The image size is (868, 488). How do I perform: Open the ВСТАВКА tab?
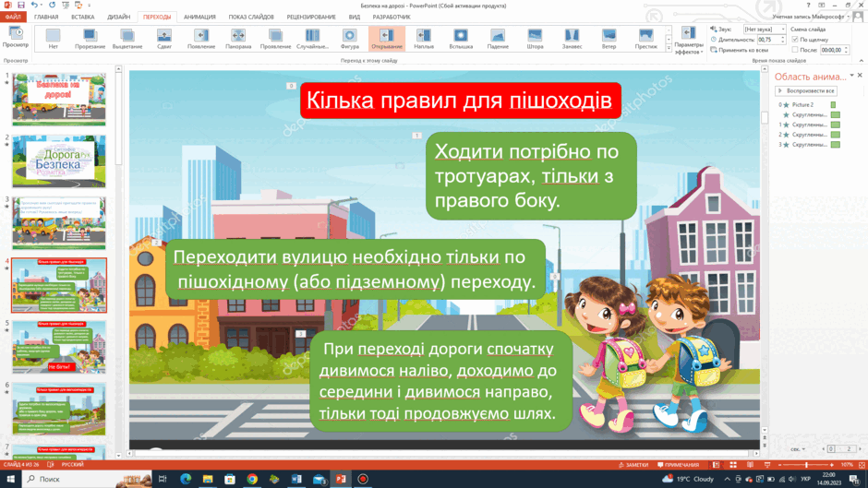point(82,18)
